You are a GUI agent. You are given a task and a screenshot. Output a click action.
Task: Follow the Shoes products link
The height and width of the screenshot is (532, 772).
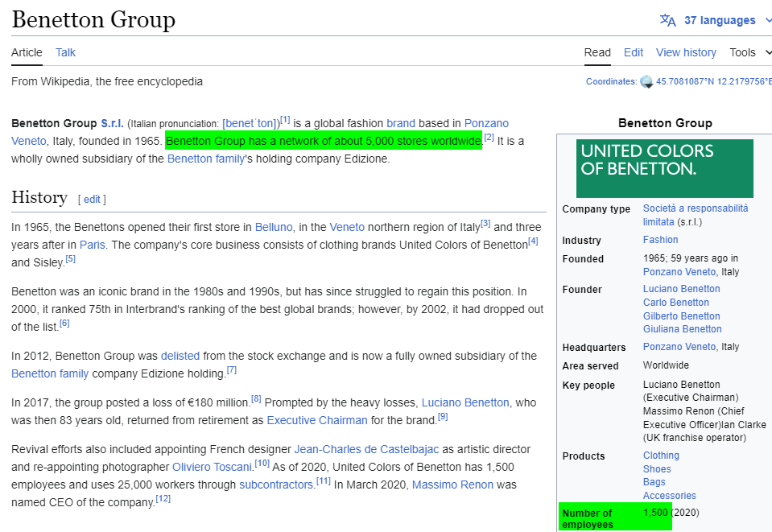point(657,469)
